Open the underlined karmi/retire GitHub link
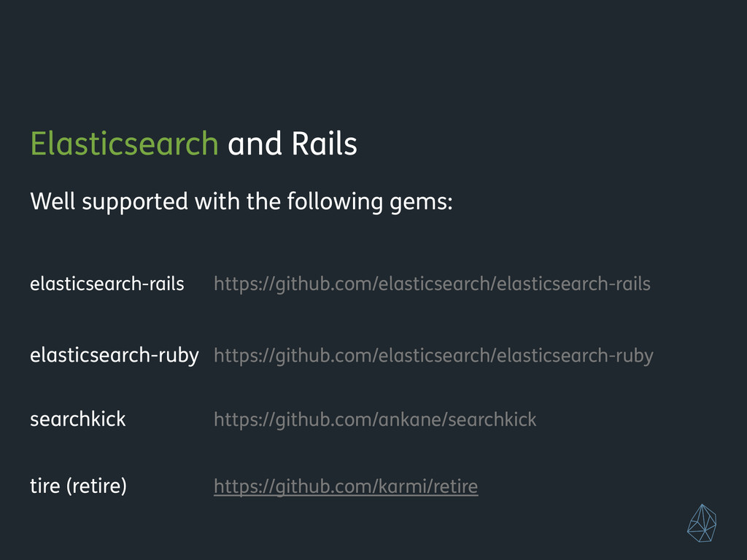The width and height of the screenshot is (747, 560). [x=346, y=486]
